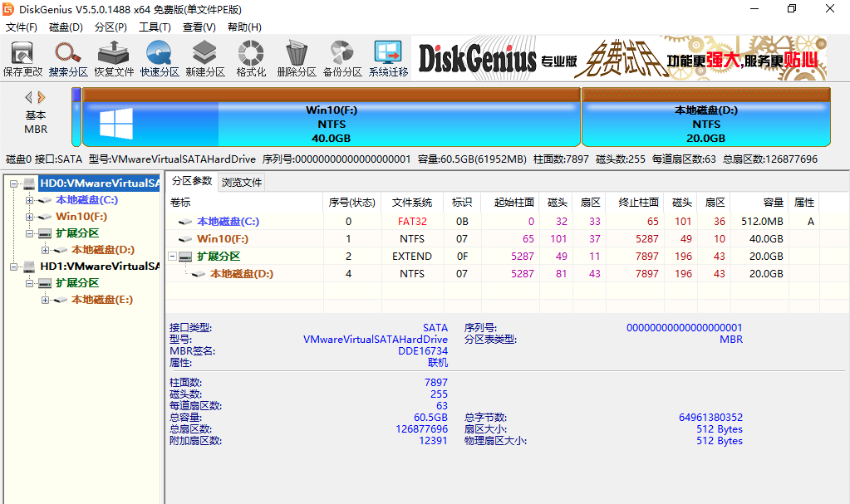Screen dimensions: 850x504
Task: Click the 512.0MB capacity cell
Action: (x=759, y=222)
